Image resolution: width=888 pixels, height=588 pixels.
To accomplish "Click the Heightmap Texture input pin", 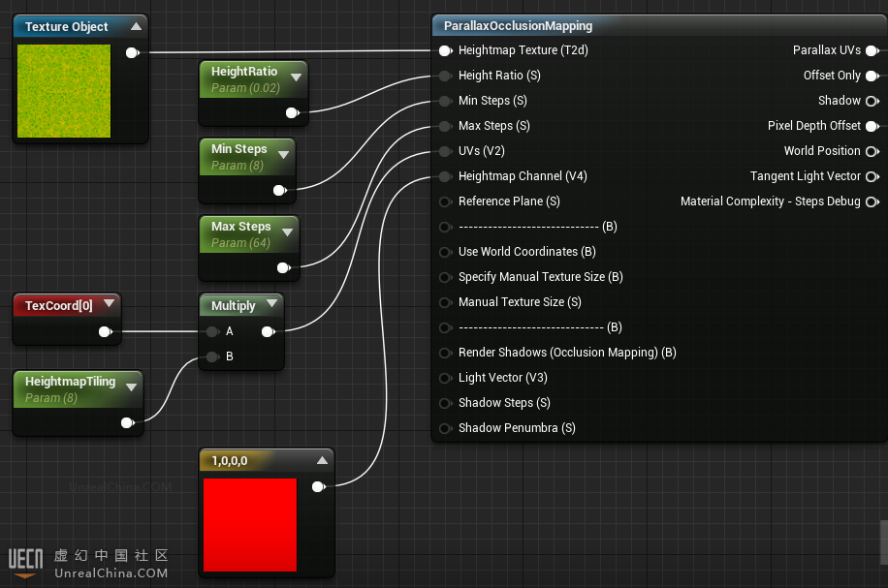I will click(x=445, y=50).
